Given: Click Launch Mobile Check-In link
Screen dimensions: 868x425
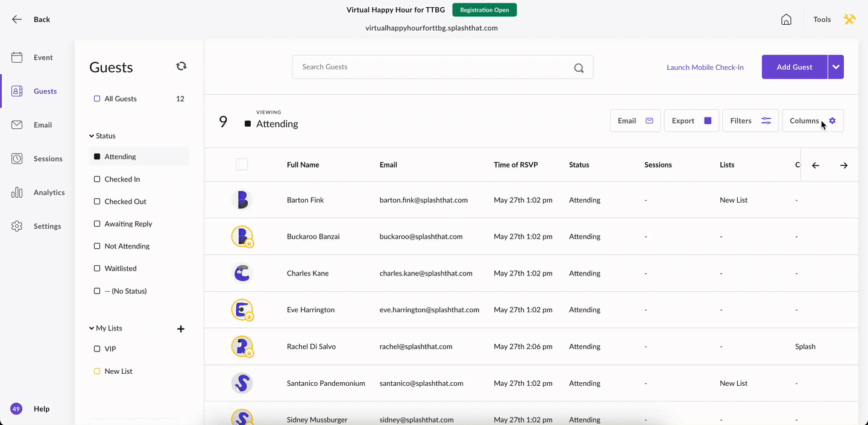Looking at the screenshot, I should point(705,67).
